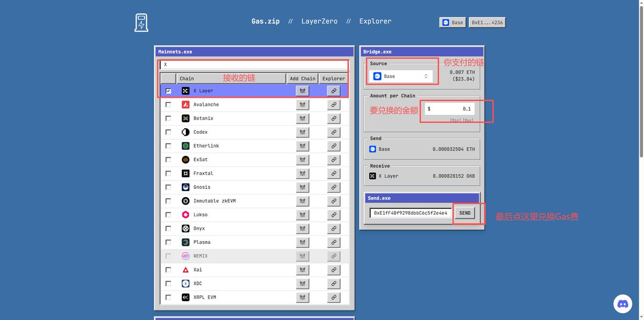Add ExSat chain via MetaMask icon

303,159
